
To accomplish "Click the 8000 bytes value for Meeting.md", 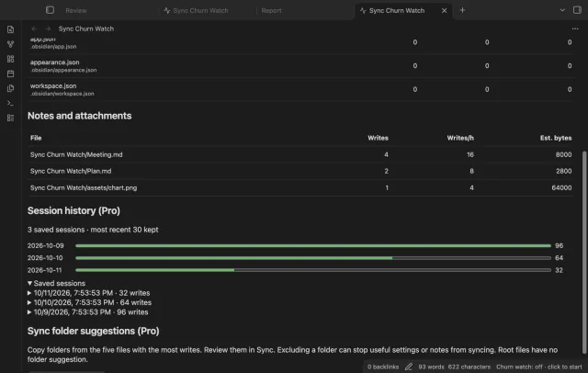I will [x=563, y=154].
